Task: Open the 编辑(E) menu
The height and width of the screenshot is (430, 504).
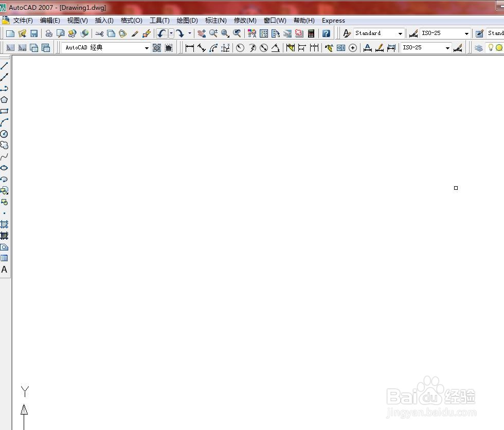Action: (50, 21)
